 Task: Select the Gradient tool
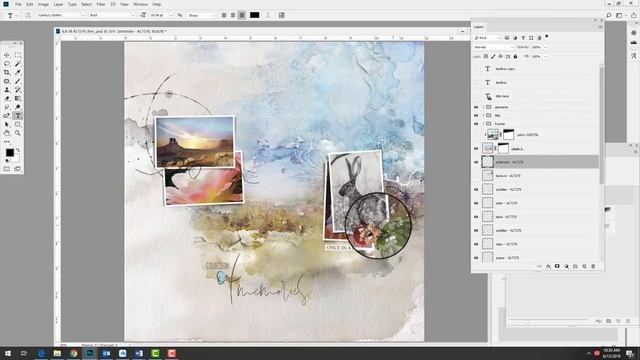[18, 98]
